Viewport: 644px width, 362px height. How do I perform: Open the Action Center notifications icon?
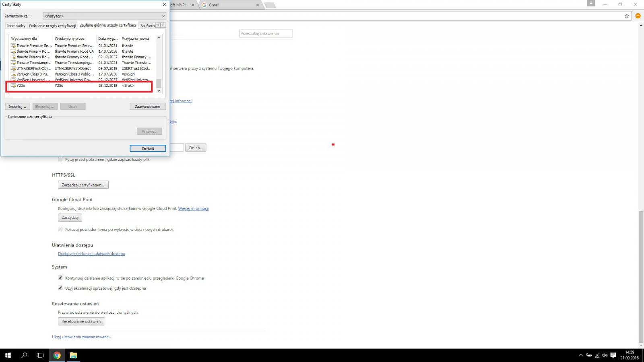click(613, 356)
